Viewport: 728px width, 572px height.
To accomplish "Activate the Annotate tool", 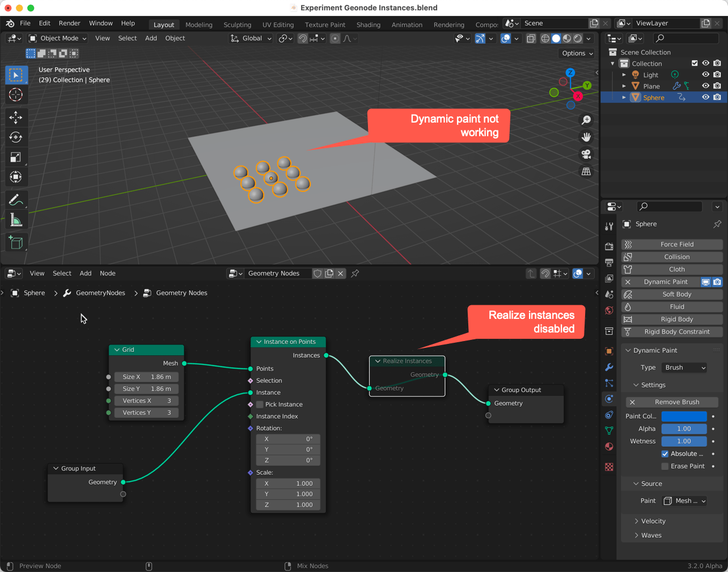I will point(16,199).
